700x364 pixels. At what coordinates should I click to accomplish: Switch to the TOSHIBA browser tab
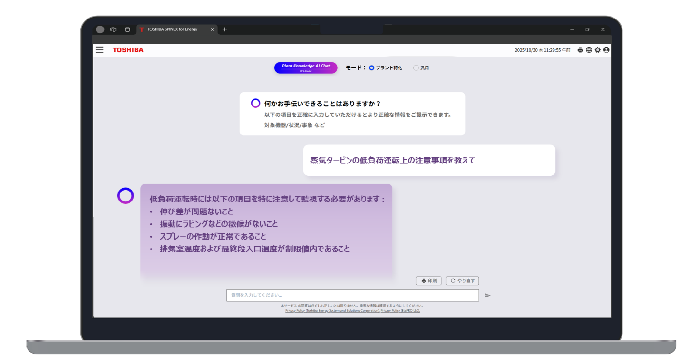tap(177, 29)
